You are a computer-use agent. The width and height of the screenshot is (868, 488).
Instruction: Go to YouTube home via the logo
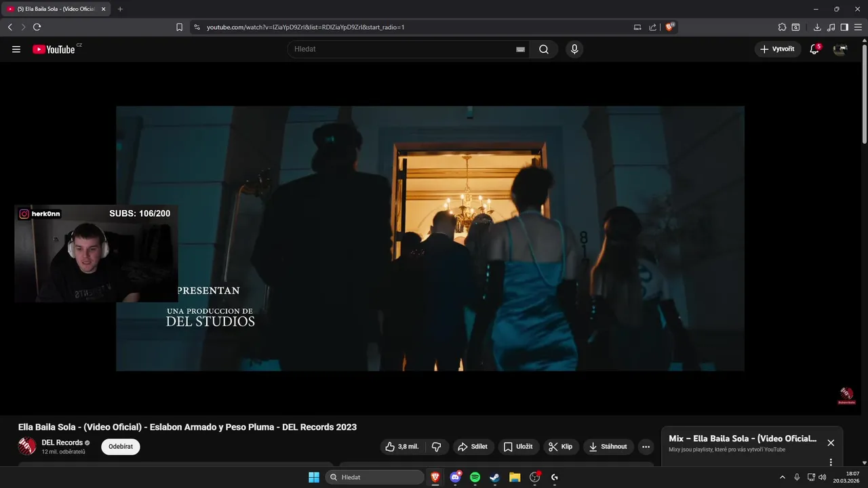[x=54, y=49]
